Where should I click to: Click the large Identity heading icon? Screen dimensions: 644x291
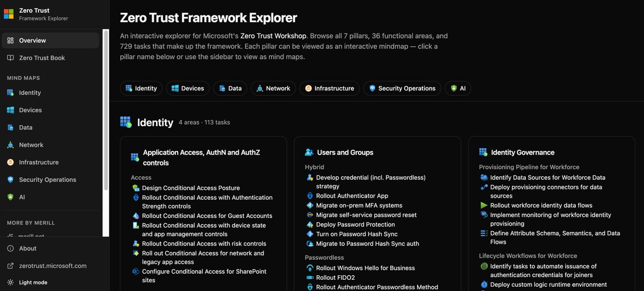126,122
